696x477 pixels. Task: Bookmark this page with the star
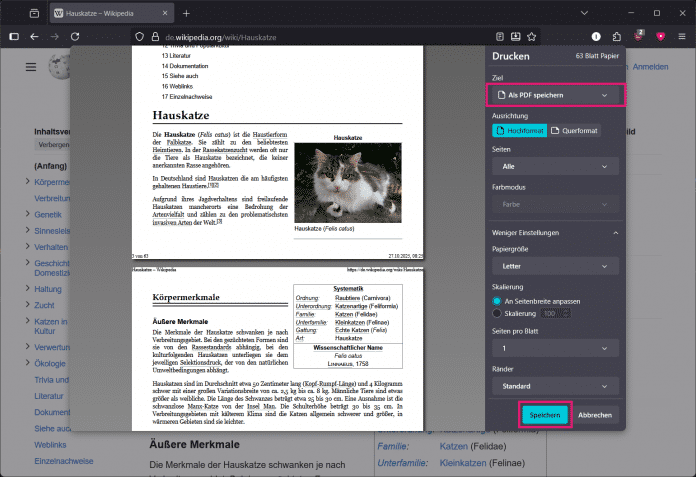click(x=531, y=37)
